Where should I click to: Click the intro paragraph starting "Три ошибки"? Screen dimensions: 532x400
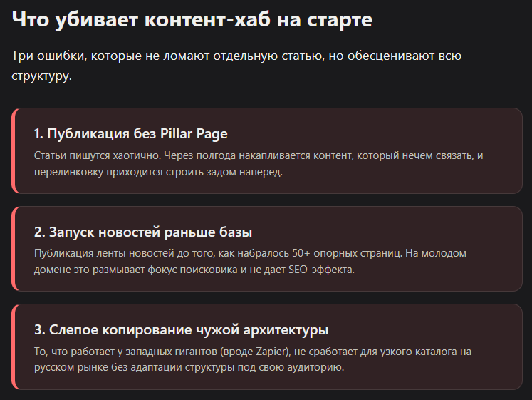tap(236, 65)
